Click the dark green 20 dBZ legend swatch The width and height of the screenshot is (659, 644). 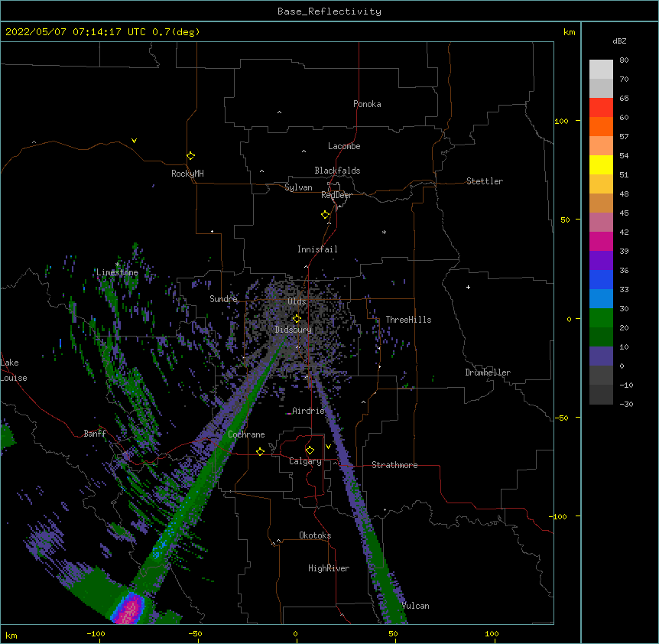click(x=601, y=337)
